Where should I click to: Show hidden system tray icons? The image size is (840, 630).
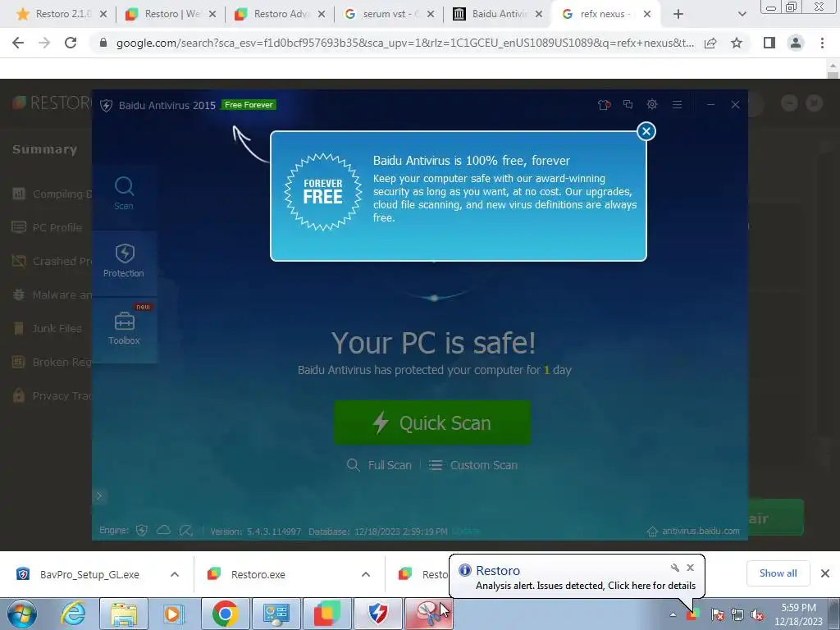pos(673,614)
